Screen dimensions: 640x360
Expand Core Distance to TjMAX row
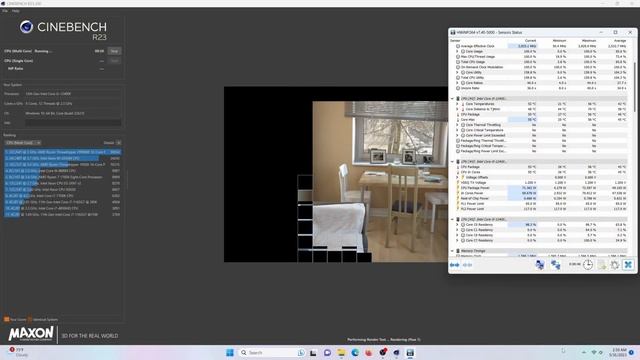[x=458, y=109]
